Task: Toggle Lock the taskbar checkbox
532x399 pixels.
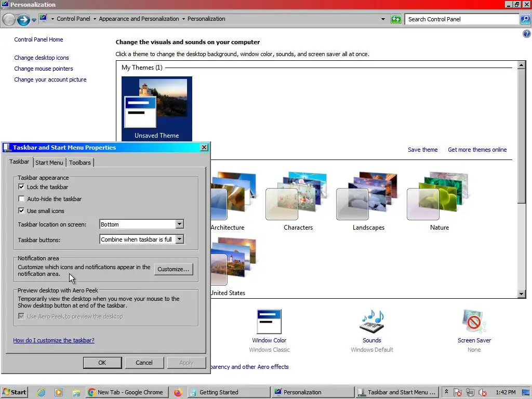Action: point(21,187)
